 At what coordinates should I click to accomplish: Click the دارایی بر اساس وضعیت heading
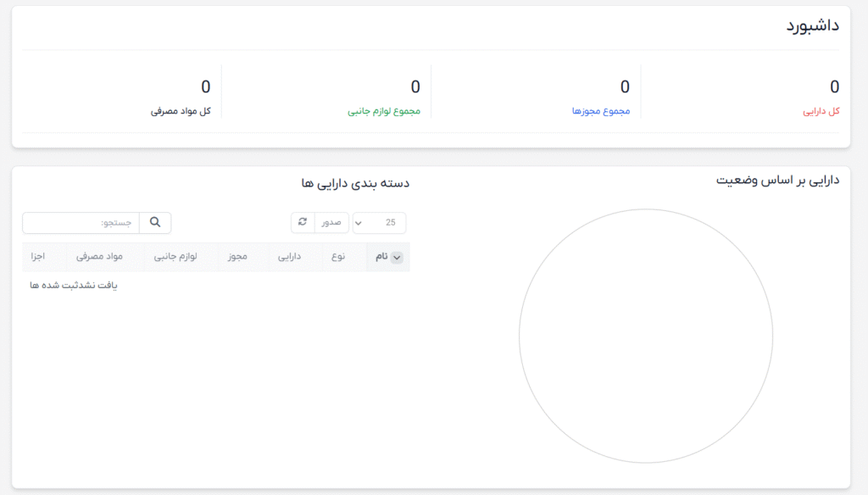[x=778, y=181]
